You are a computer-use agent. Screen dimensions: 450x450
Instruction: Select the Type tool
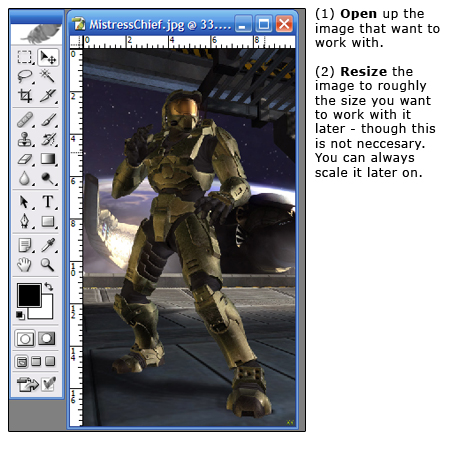48,202
